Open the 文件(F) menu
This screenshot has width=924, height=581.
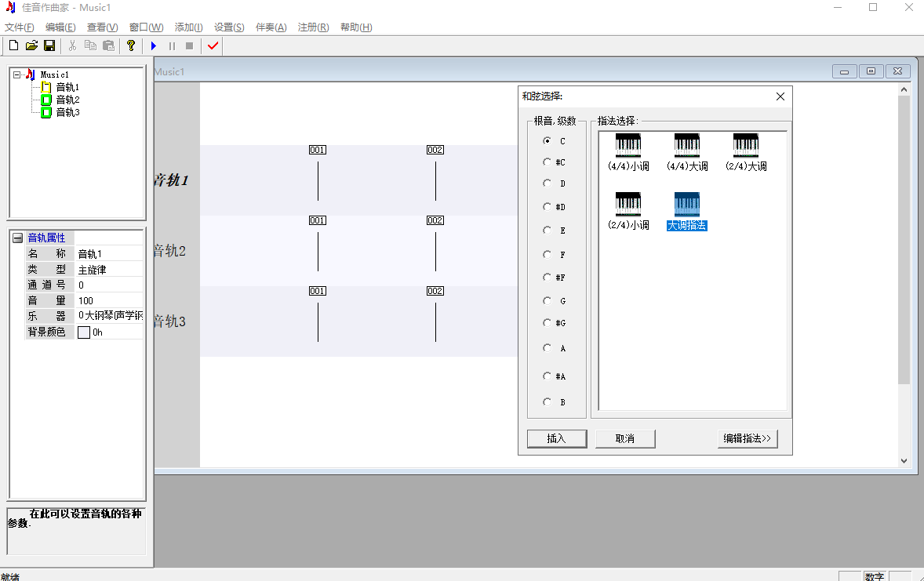pos(20,27)
